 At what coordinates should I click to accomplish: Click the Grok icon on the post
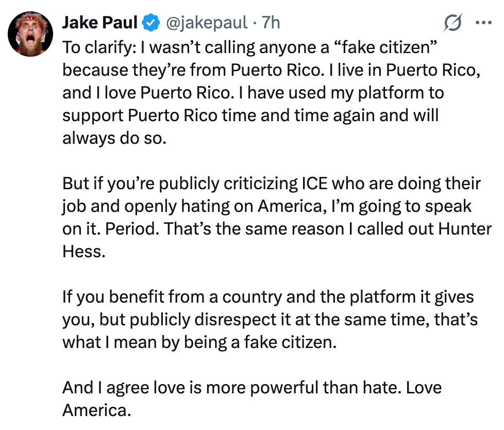coord(453,23)
